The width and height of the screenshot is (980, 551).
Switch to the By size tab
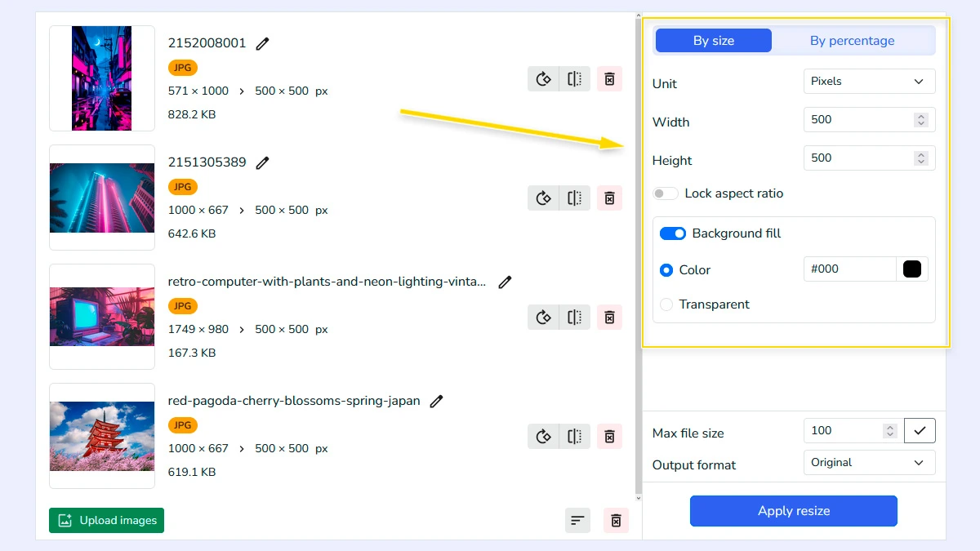(x=713, y=39)
